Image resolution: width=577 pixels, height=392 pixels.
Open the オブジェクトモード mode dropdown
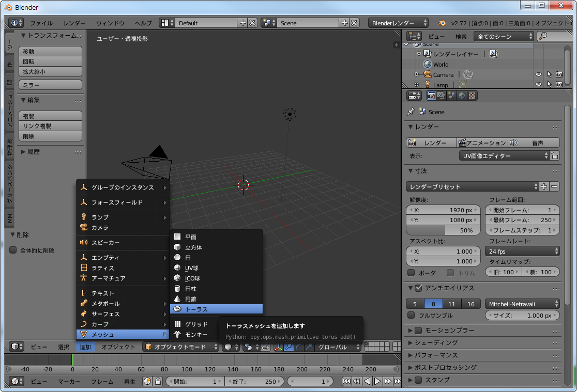[x=180, y=347]
